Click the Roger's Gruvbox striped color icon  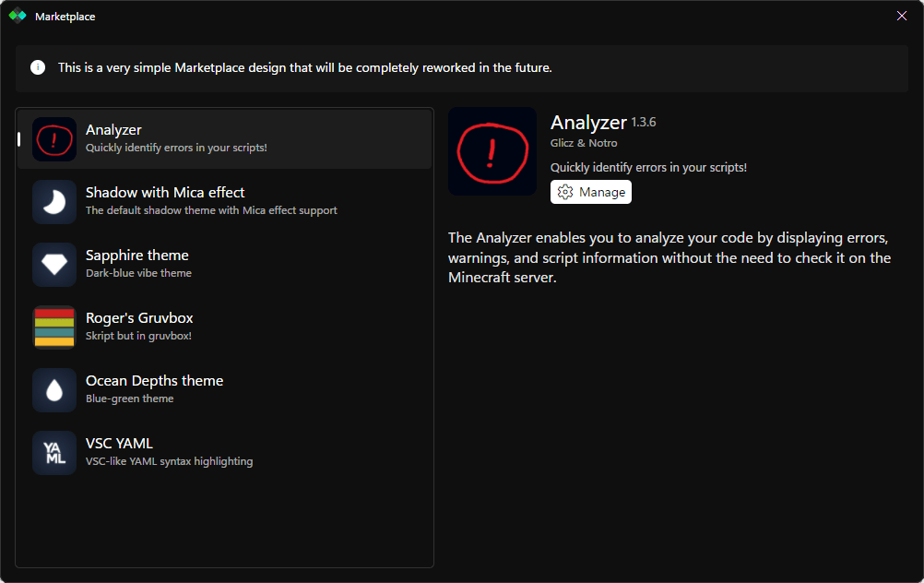[x=54, y=327]
